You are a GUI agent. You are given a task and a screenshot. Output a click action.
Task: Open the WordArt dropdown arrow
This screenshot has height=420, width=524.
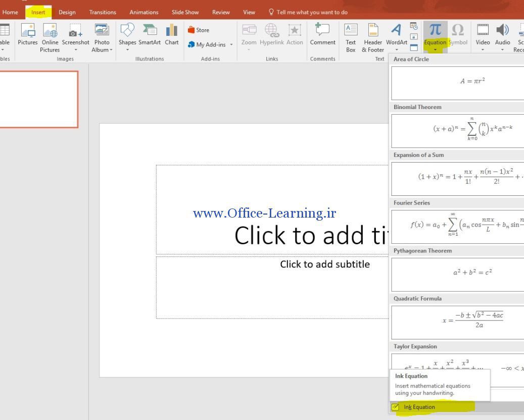click(x=397, y=49)
